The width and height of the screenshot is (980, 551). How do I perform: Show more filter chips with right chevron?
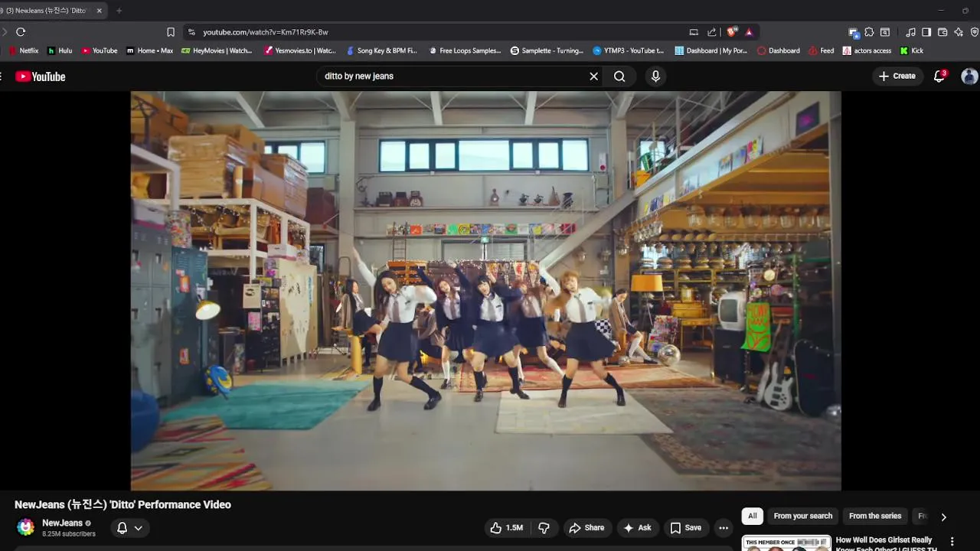pos(943,517)
